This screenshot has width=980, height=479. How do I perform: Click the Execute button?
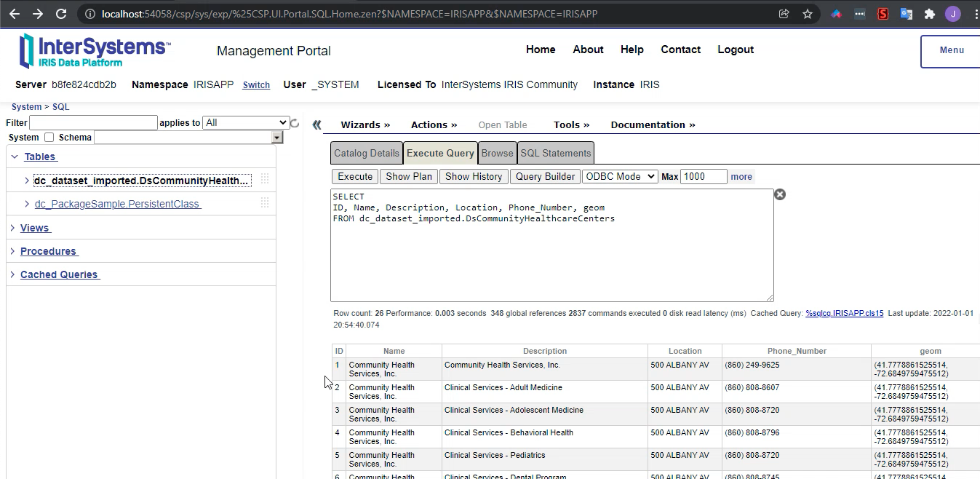click(355, 176)
